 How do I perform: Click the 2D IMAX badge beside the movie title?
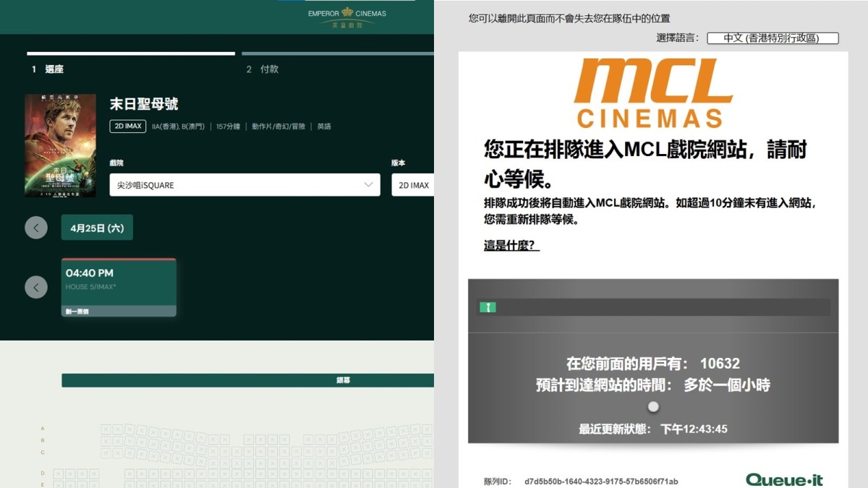tap(127, 125)
